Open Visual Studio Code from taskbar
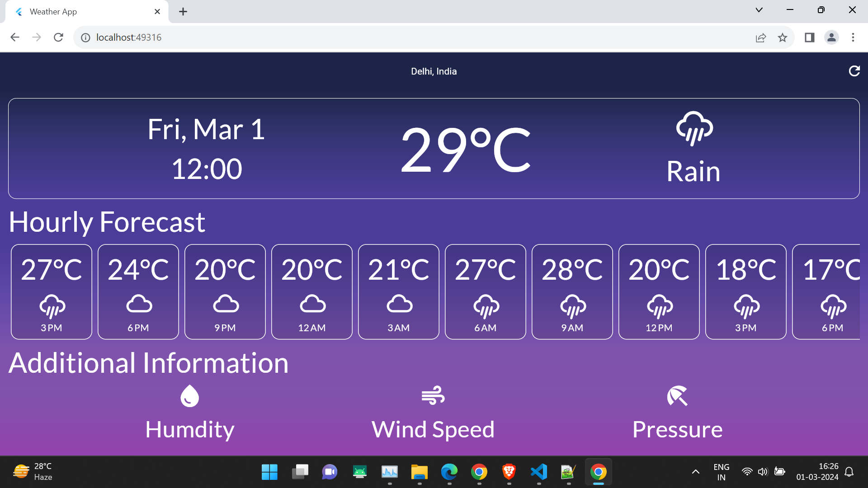The width and height of the screenshot is (868, 488). (x=539, y=472)
